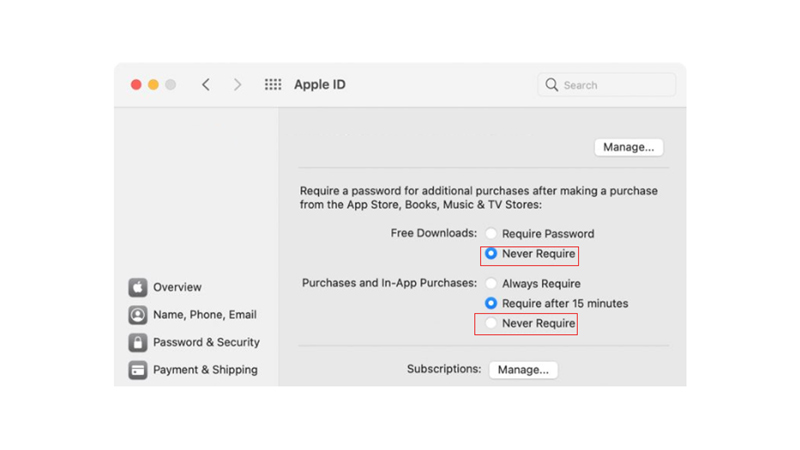This screenshot has width=800, height=450.
Task: Click the Purchases and In-App Purchases: label
Action: point(389,283)
